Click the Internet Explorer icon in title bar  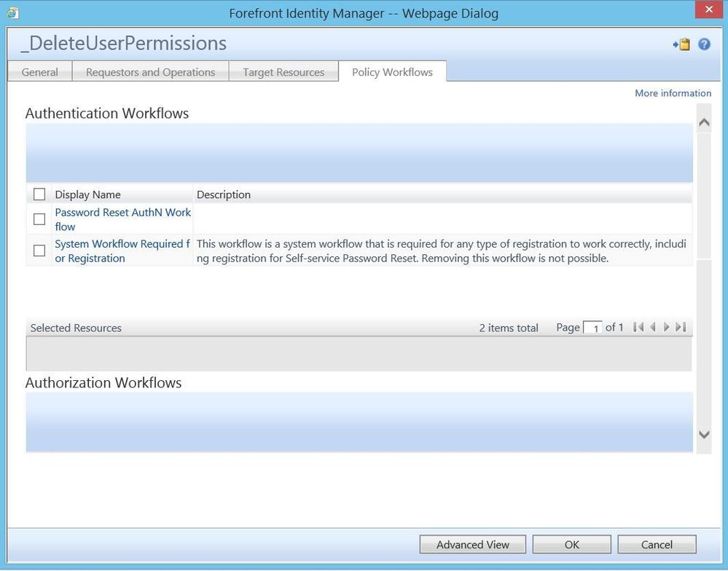(13, 12)
